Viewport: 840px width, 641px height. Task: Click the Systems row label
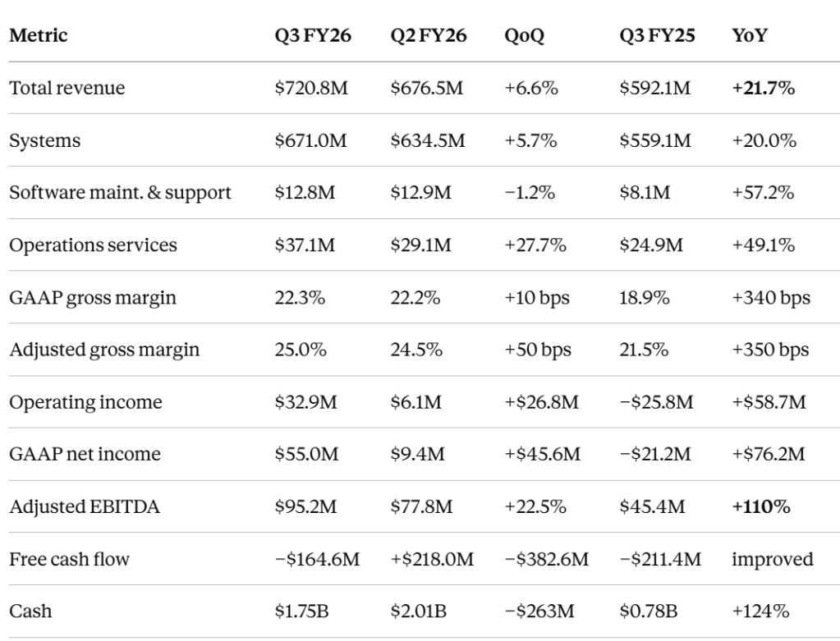(44, 141)
